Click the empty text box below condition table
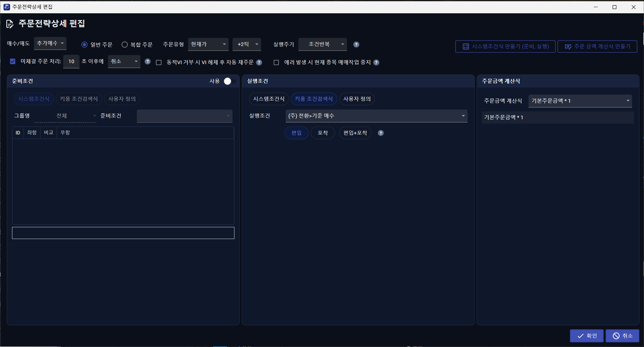644x347 pixels. (x=123, y=233)
